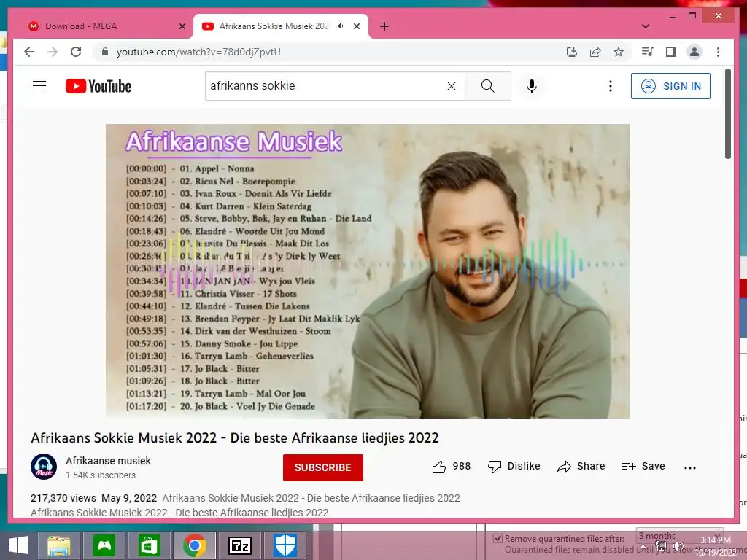The width and height of the screenshot is (747, 560).
Task: Open a new tab with plus button
Action: tap(384, 26)
